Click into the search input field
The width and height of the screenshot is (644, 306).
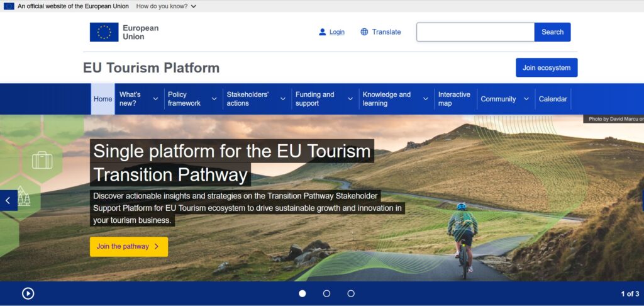click(x=475, y=32)
